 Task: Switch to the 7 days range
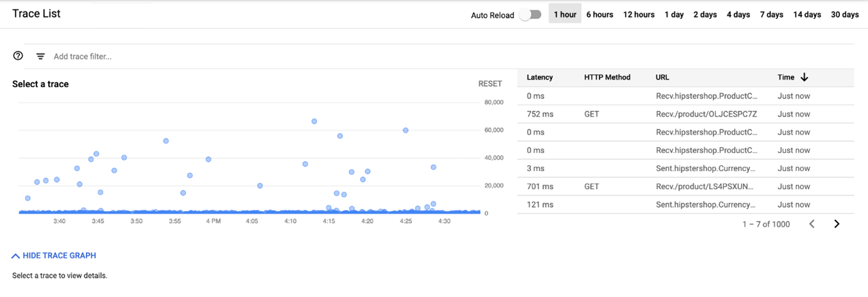(x=772, y=14)
